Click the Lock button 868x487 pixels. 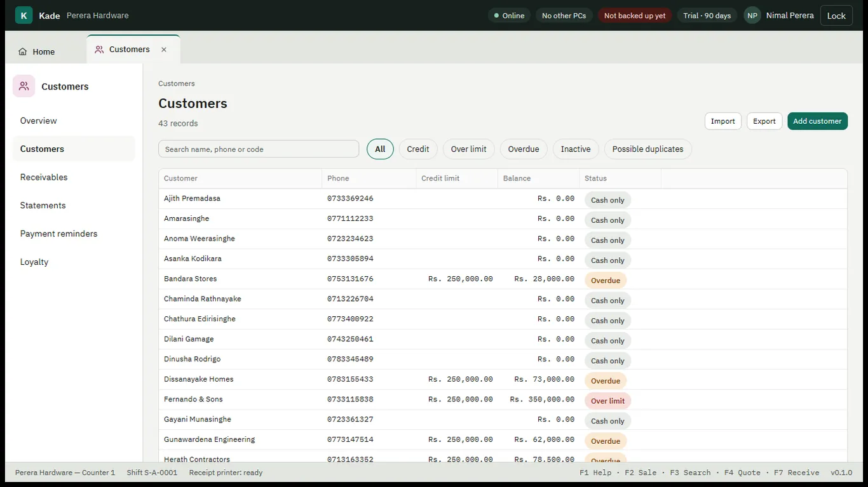[836, 15]
